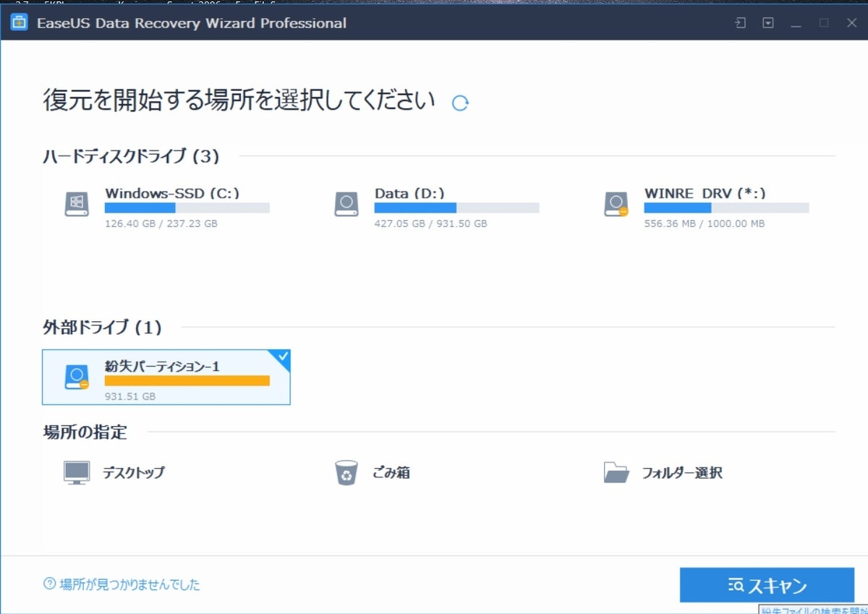Screen dimensions: 868x614
Task: Click the フォルダー選択 folder icon
Action: click(616, 472)
